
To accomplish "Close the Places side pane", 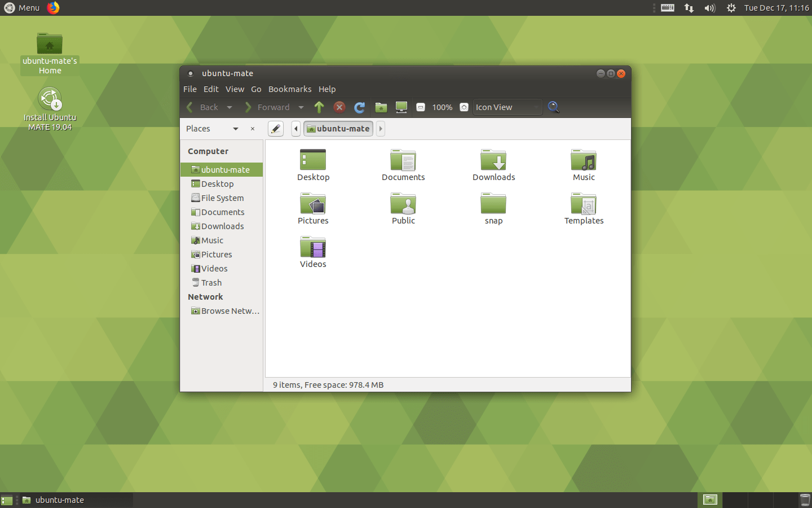I will tap(253, 129).
